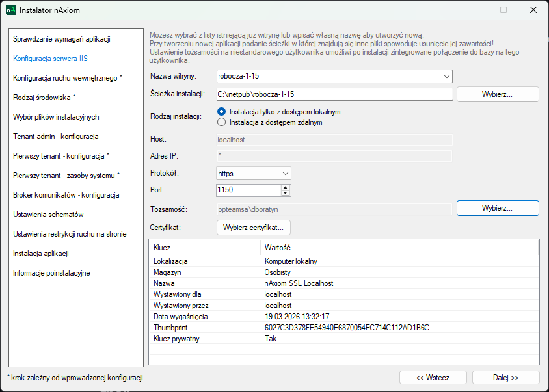This screenshot has width=549, height=392.
Task: Click the Wybierz button next to Tożsamość
Action: click(498, 208)
